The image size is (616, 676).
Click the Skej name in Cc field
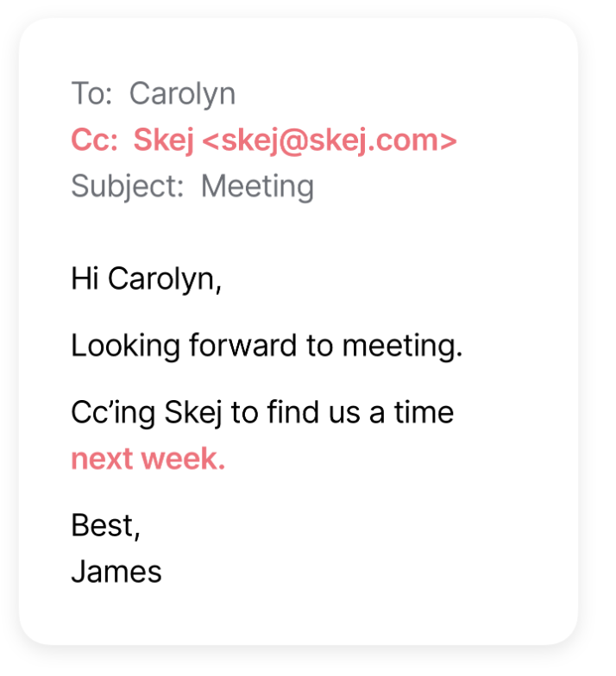click(x=164, y=141)
